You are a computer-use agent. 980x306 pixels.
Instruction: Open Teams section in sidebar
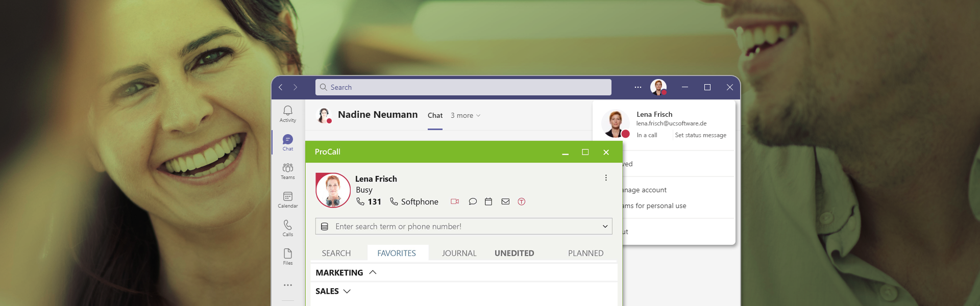(x=288, y=171)
